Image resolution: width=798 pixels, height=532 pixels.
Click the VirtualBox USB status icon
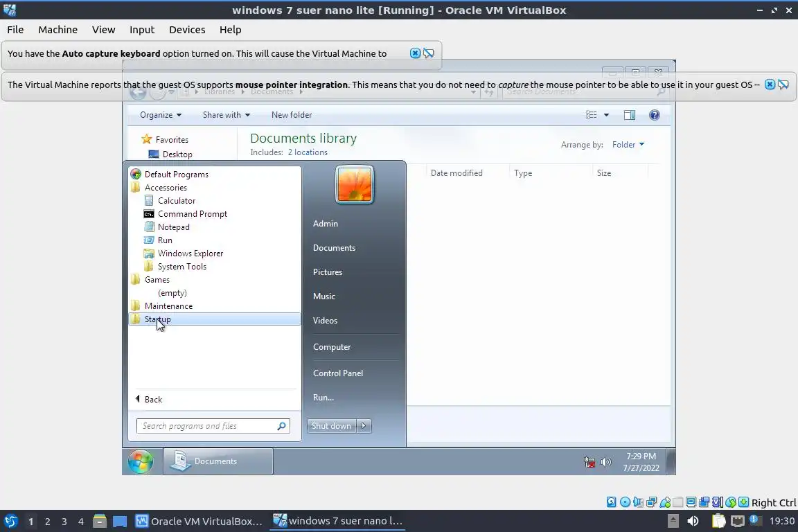tap(665, 502)
